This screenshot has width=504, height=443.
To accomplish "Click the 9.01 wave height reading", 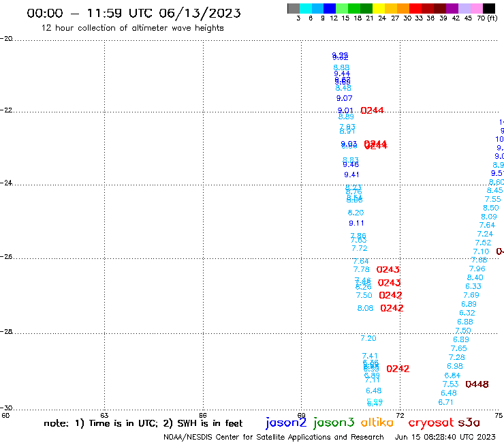I will pyautogui.click(x=345, y=110).
